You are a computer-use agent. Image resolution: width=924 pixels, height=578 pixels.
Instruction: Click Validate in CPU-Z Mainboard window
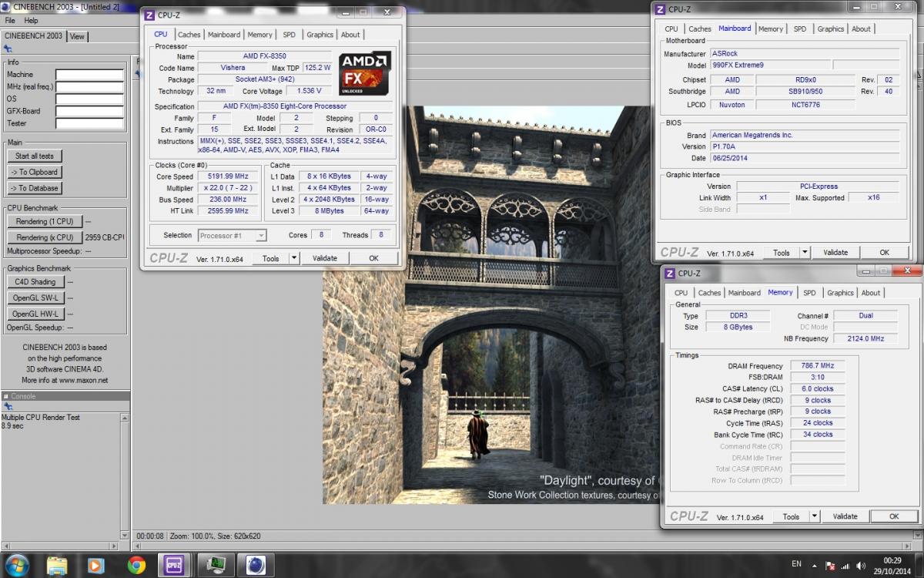coord(835,252)
